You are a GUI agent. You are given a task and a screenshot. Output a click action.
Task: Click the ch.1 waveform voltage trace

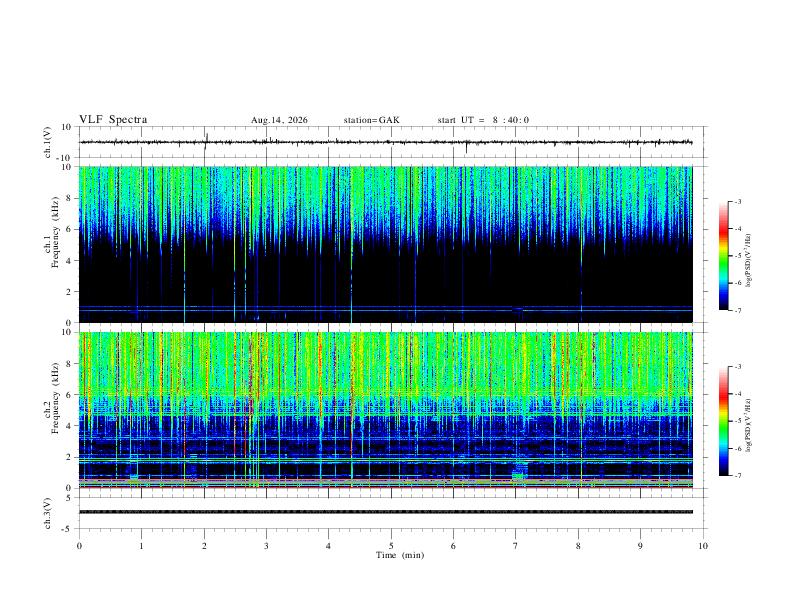pos(386,142)
